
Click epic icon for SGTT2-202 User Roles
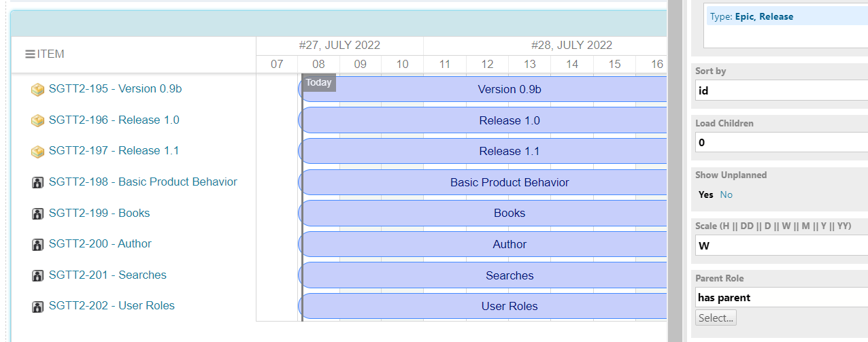click(38, 307)
